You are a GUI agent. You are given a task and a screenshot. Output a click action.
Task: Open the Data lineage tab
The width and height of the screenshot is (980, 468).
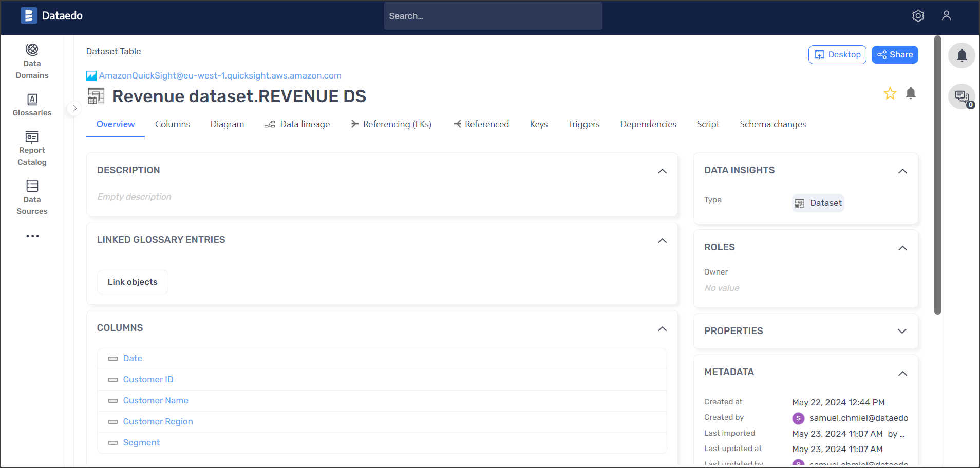[297, 124]
